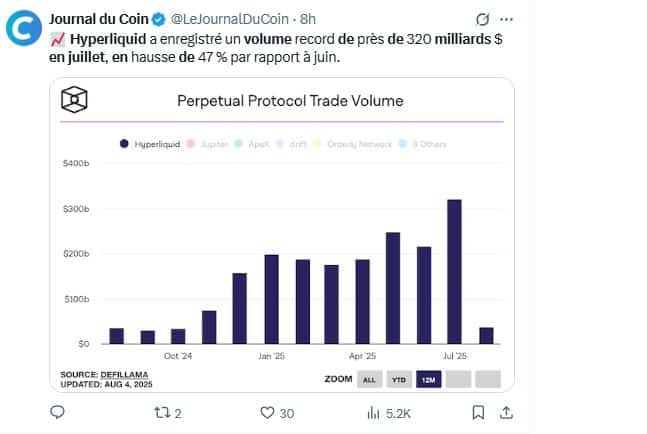Image resolution: width=647 pixels, height=434 pixels.
Task: Click the share upload icon
Action: (506, 413)
